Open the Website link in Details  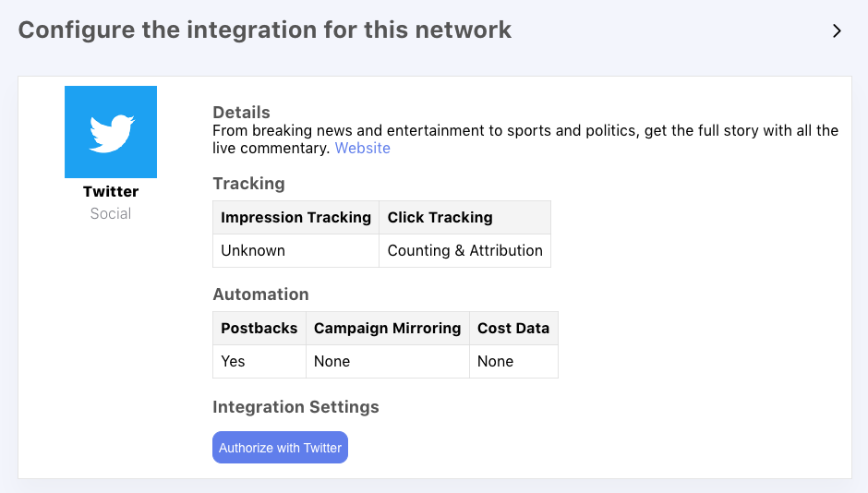(363, 149)
